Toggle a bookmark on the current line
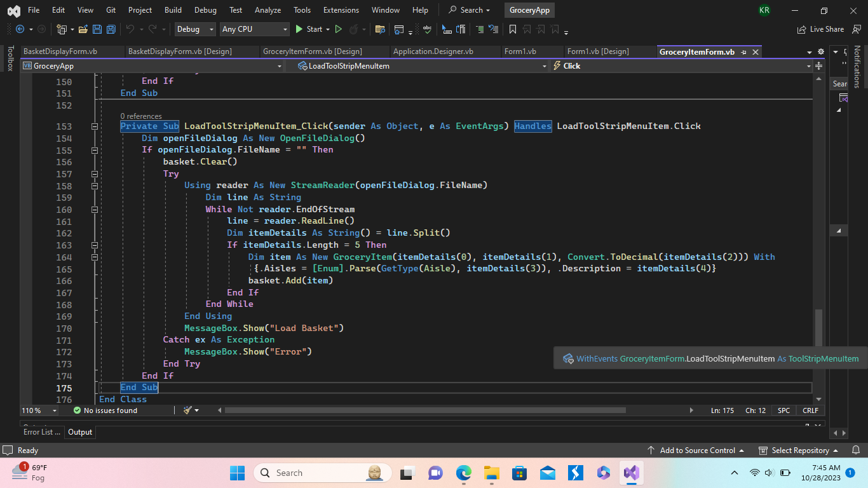868x488 pixels. (x=512, y=29)
